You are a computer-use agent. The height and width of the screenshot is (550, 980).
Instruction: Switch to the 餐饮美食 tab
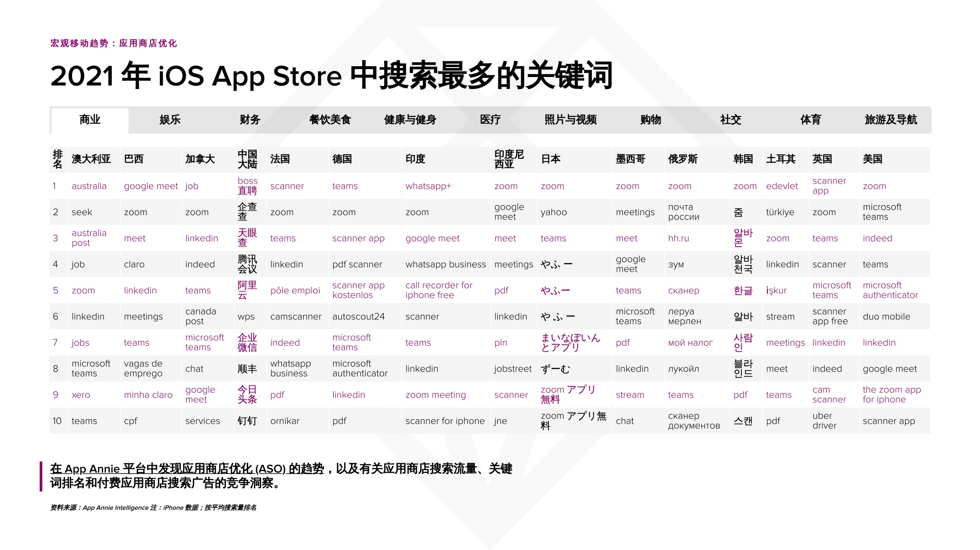pos(330,120)
